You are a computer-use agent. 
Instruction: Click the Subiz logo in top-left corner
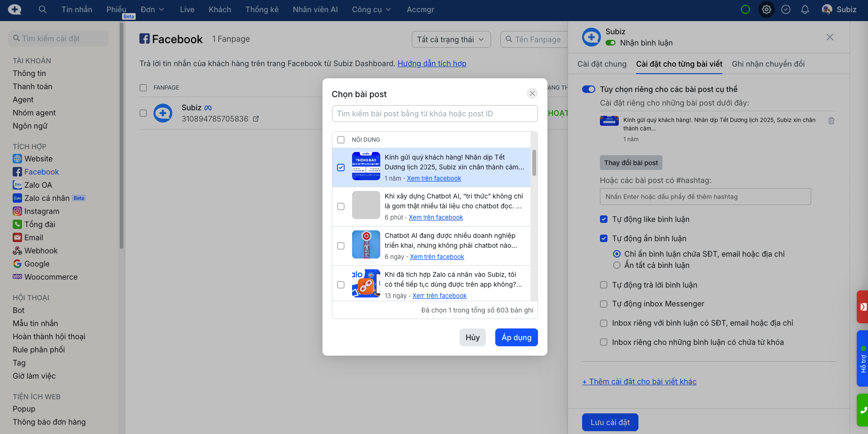pyautogui.click(x=15, y=9)
